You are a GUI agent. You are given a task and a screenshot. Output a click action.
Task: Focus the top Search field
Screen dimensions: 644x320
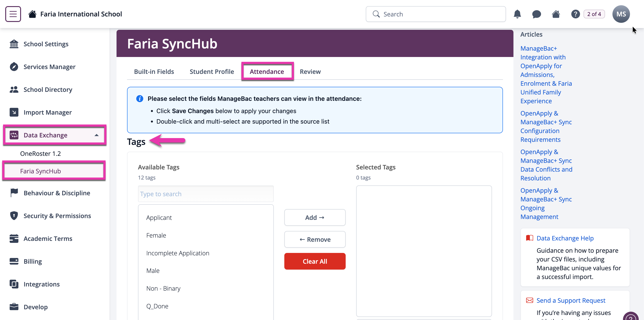click(436, 14)
